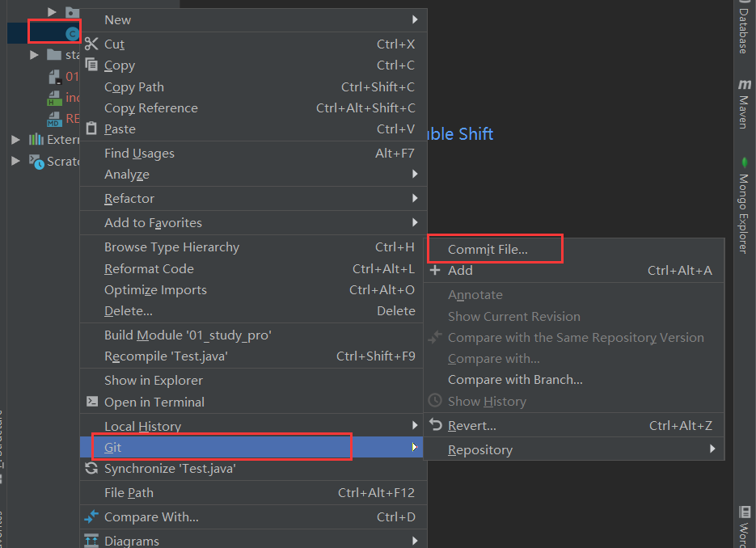
Task: Select Annotate in Git submenu
Action: 574,294
